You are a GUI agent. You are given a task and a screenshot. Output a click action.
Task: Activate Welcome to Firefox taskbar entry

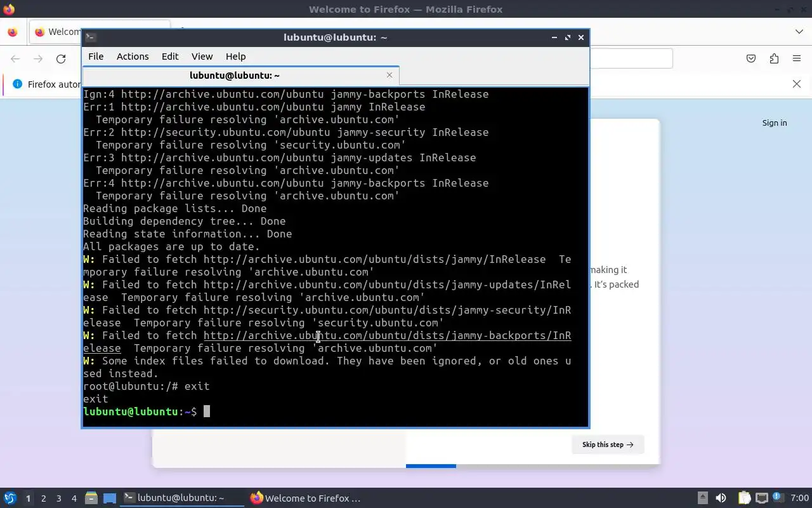(x=306, y=498)
